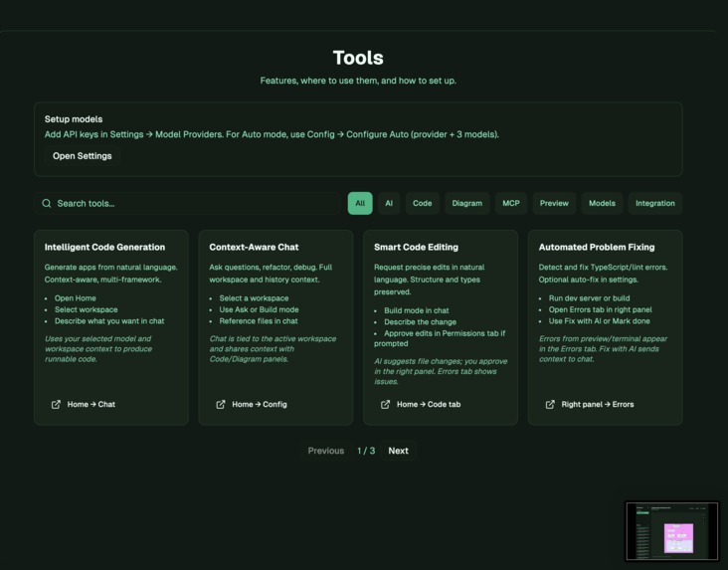The image size is (728, 570).
Task: Click italic note 'Errors from preview/terminal appear'
Action: 603,349
